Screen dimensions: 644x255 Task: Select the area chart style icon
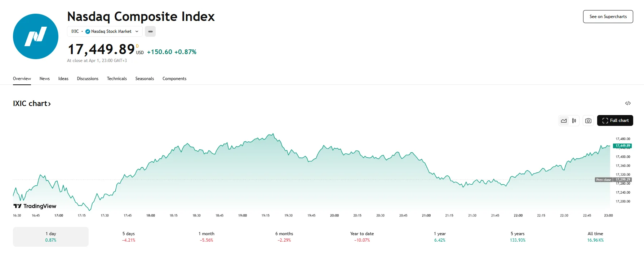pos(564,120)
